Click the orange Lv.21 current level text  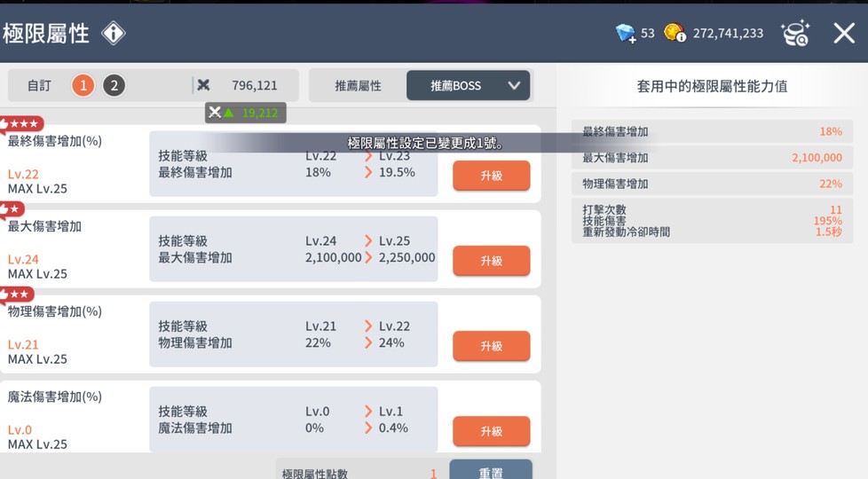(x=23, y=344)
